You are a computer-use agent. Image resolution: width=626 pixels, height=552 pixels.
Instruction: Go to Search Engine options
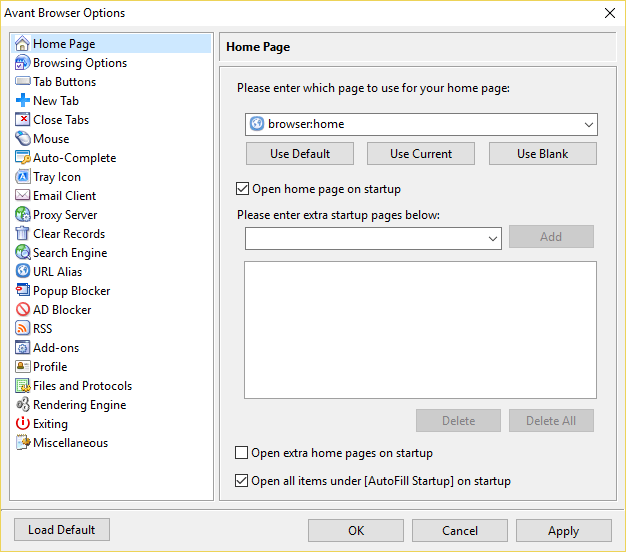[x=70, y=253]
